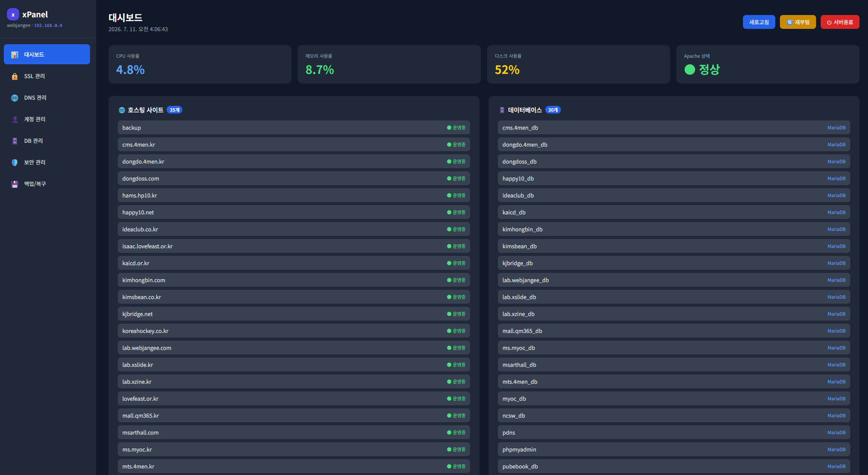Select the mall.qm365_db database row
This screenshot has height=475, width=868.
point(674,331)
